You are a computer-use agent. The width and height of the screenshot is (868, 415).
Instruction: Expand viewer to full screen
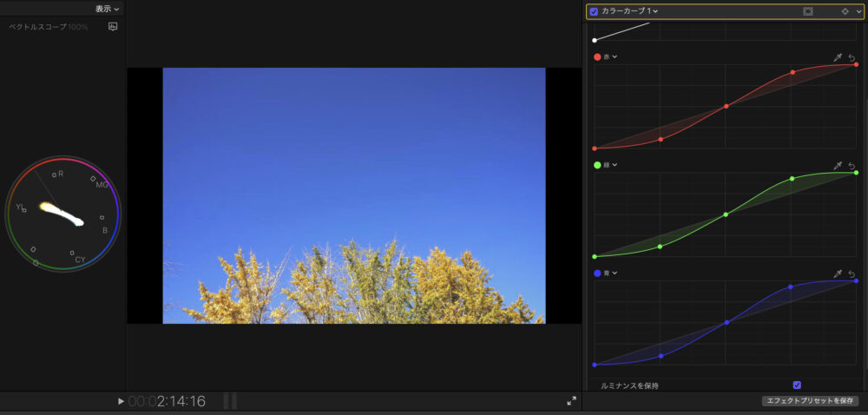pos(571,401)
